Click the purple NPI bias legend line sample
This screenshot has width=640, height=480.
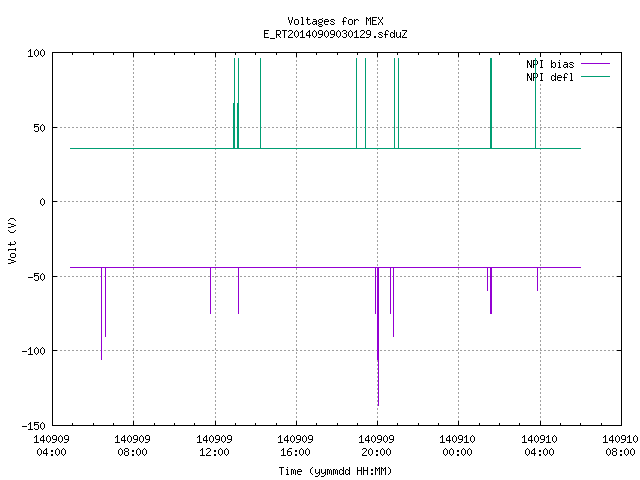pos(595,64)
